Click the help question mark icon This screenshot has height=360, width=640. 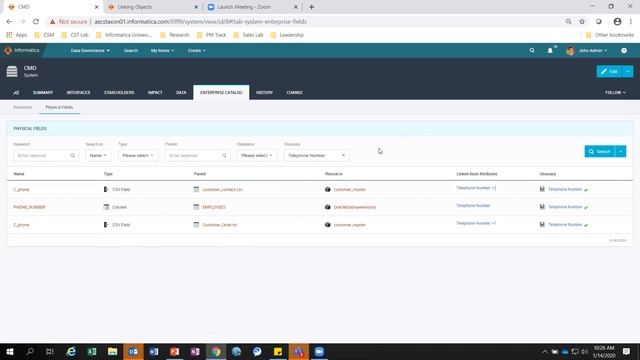624,51
